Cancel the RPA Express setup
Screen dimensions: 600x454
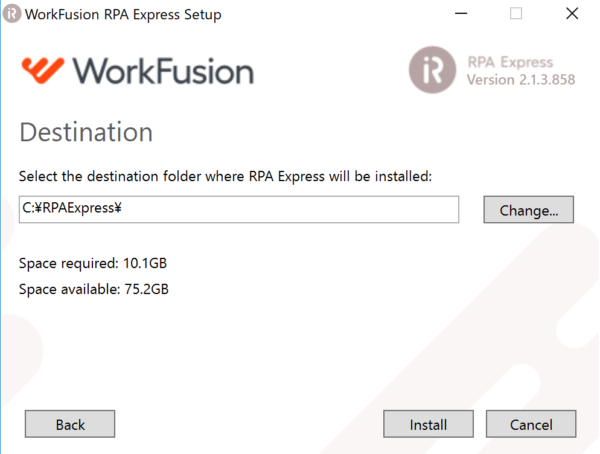531,424
